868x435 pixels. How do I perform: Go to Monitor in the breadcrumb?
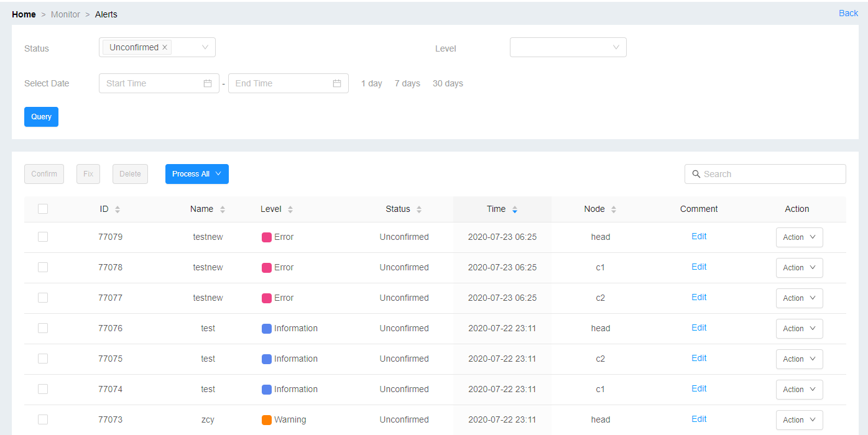65,14
